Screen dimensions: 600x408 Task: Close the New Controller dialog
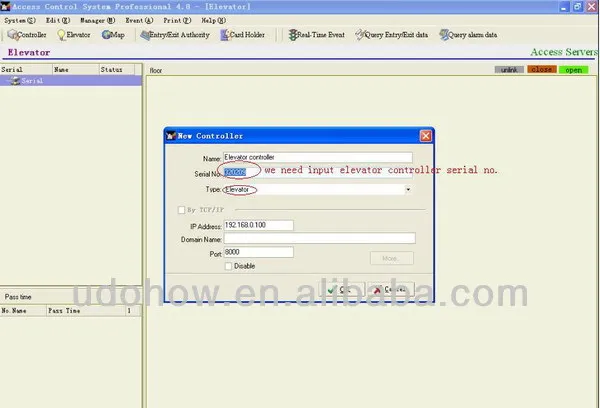point(425,136)
